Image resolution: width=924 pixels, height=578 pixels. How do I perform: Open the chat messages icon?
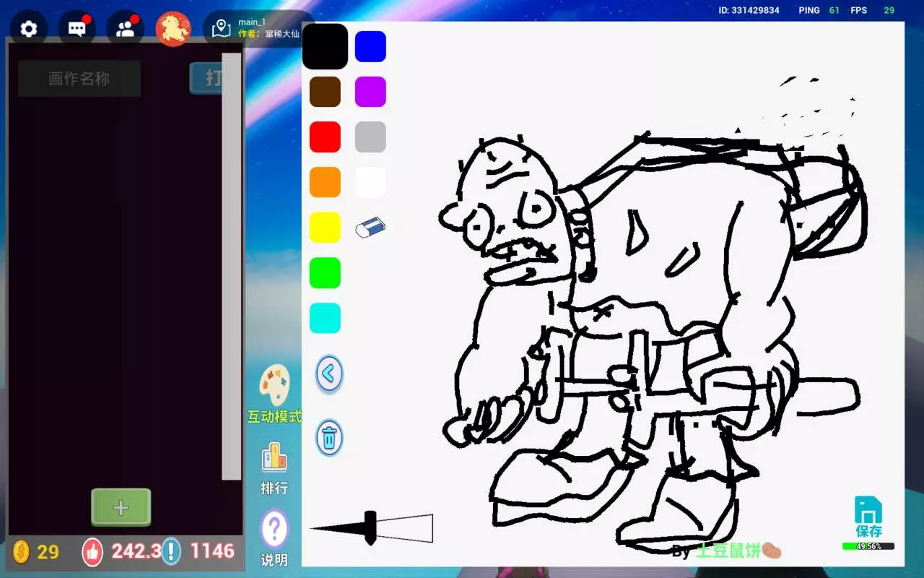[77, 29]
